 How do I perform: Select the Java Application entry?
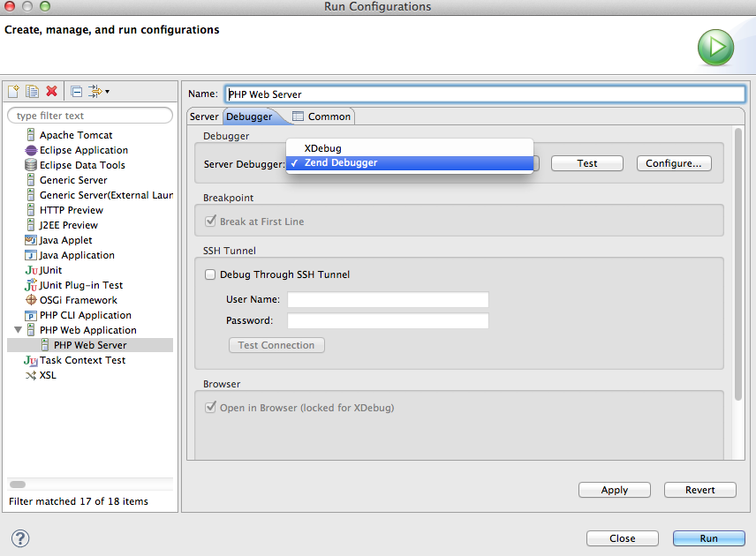(x=77, y=255)
